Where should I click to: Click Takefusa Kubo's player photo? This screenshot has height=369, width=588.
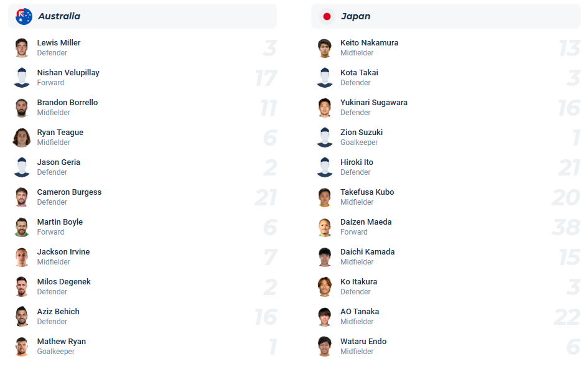coord(325,197)
